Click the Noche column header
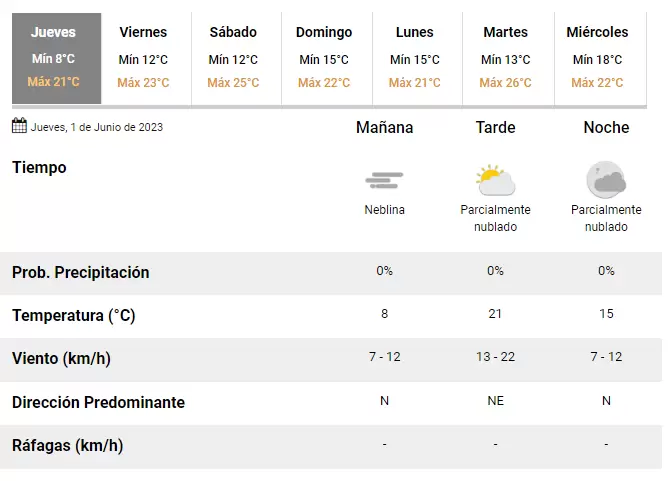Image resolution: width=668 pixels, height=481 pixels. pos(606,127)
